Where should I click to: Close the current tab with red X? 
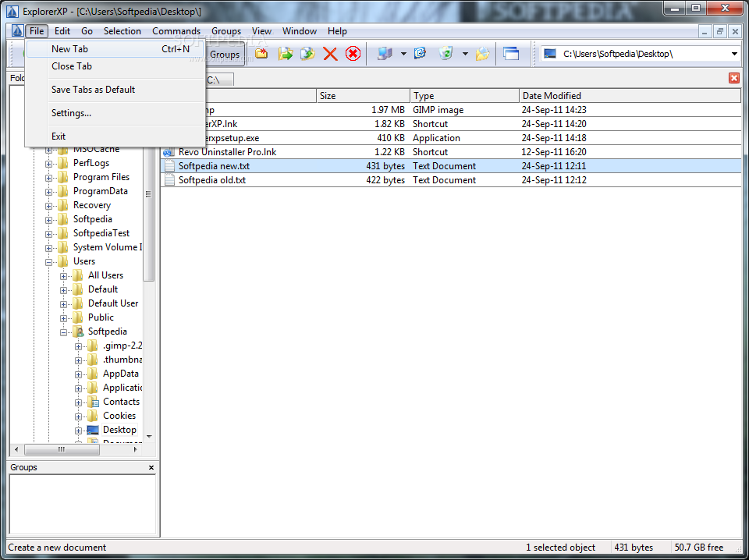point(733,78)
